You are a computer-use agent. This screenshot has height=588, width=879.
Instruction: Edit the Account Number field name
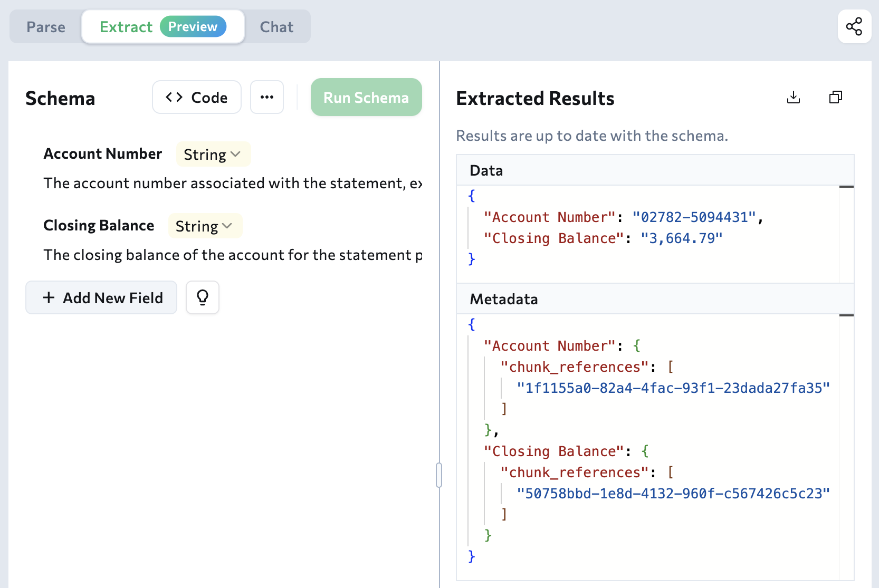point(103,154)
